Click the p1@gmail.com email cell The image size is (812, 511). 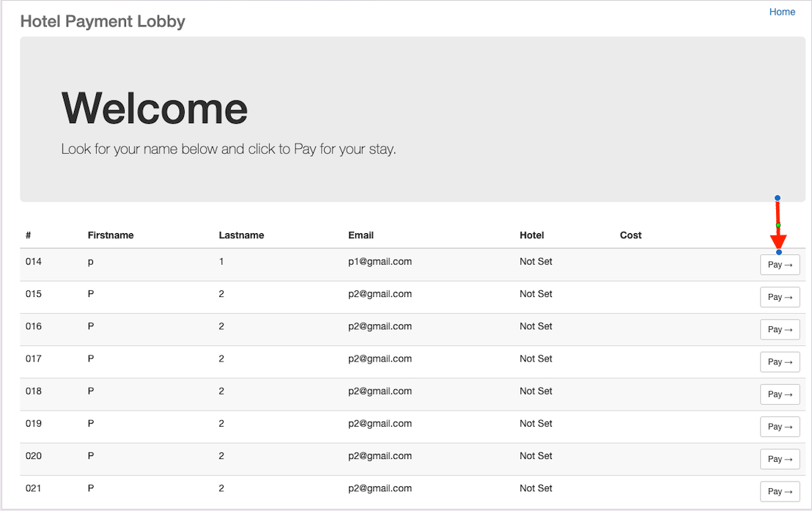pyautogui.click(x=380, y=262)
